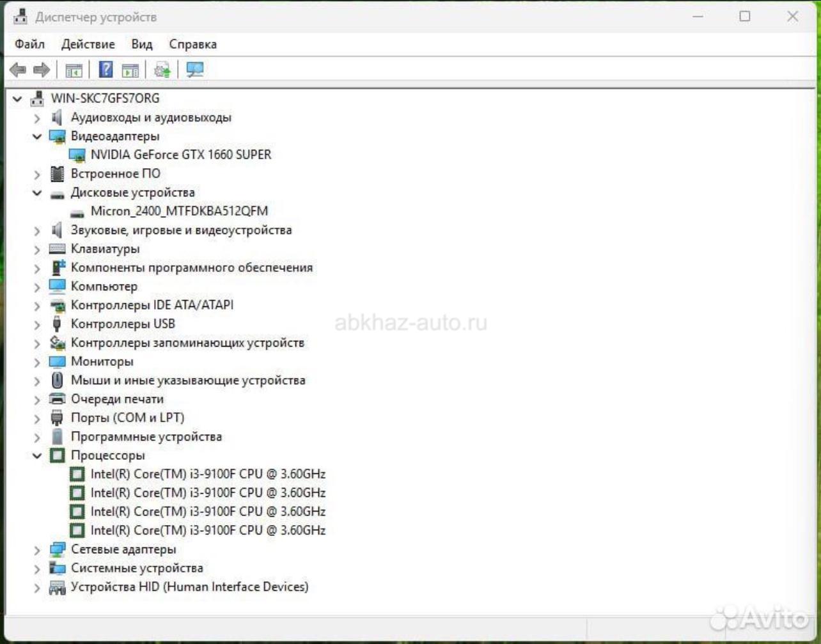This screenshot has width=821, height=644.
Task: Select the Компьютер category label
Action: 104,286
